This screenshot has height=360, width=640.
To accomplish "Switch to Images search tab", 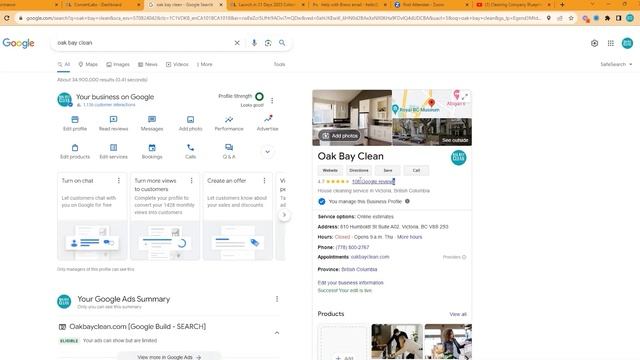I will point(118,64).
